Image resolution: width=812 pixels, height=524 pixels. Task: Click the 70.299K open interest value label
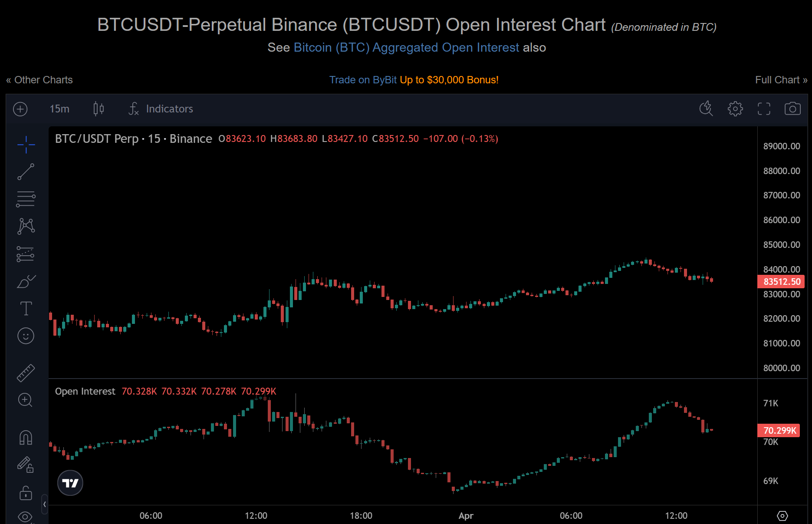(779, 431)
